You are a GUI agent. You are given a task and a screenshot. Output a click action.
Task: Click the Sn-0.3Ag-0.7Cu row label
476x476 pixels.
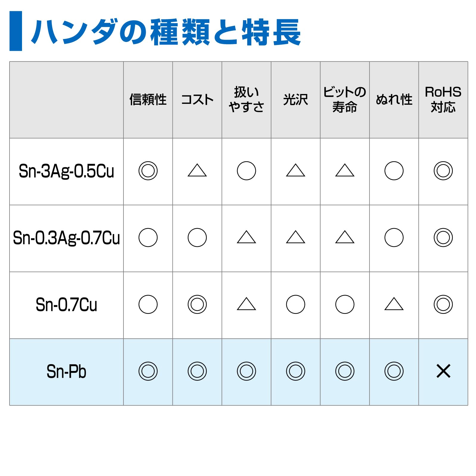coord(66,238)
